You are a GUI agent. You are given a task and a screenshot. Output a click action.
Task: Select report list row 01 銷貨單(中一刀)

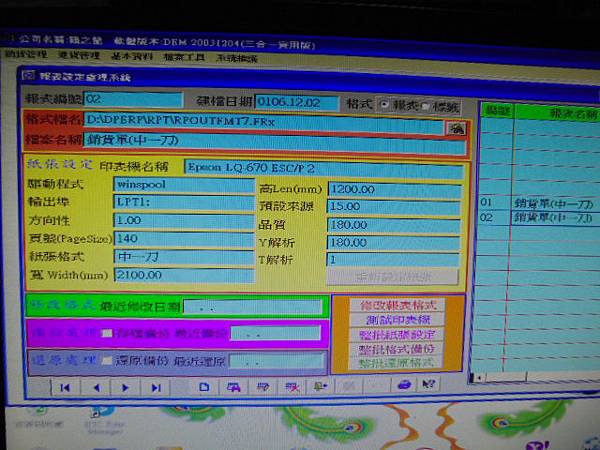(x=540, y=203)
